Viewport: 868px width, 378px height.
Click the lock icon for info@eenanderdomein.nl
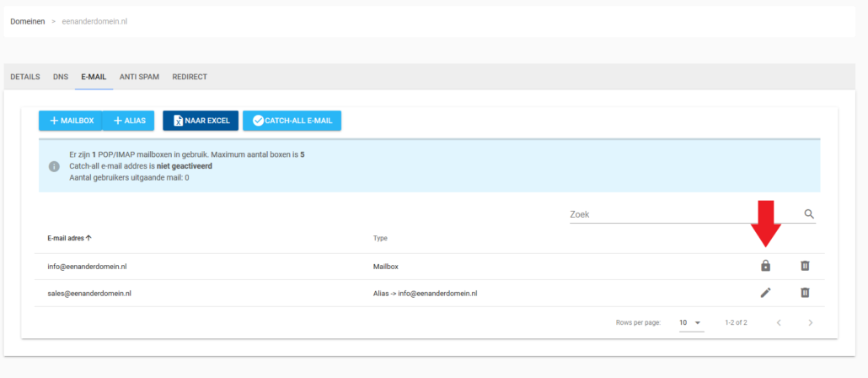[x=765, y=267]
